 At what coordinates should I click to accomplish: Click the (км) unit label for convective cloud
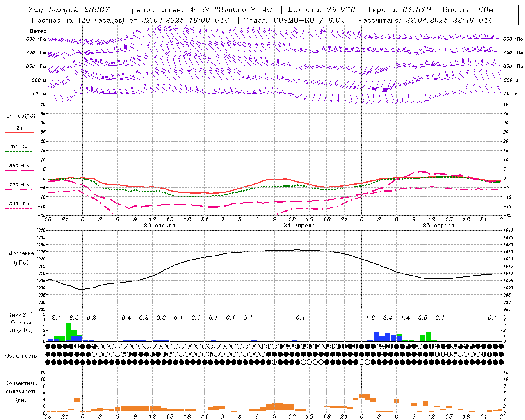pyautogui.click(x=21, y=399)
